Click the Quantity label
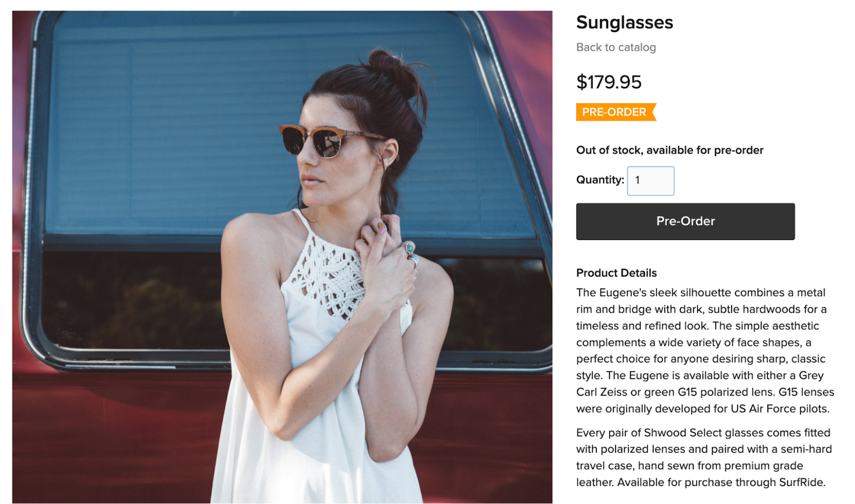 pyautogui.click(x=600, y=180)
